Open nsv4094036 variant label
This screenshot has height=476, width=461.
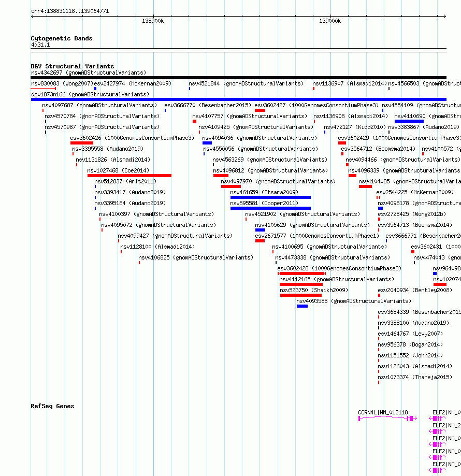tap(260, 138)
